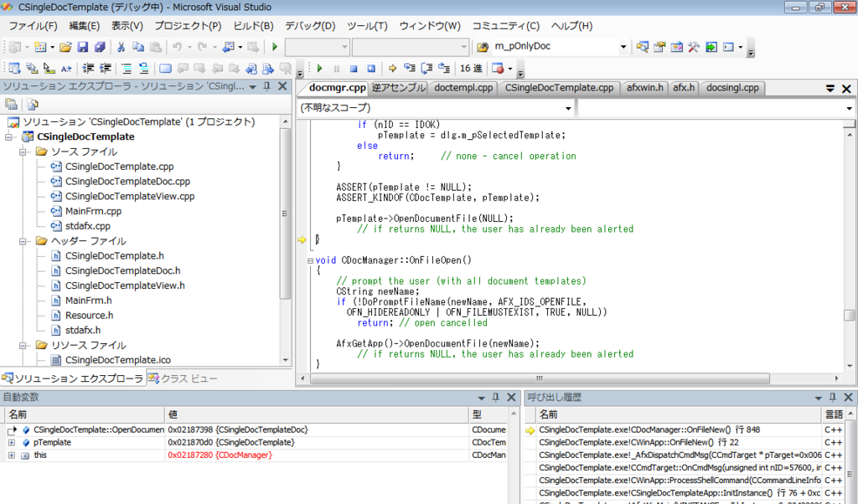Open the Properties Window toolbar icon

coord(659,47)
